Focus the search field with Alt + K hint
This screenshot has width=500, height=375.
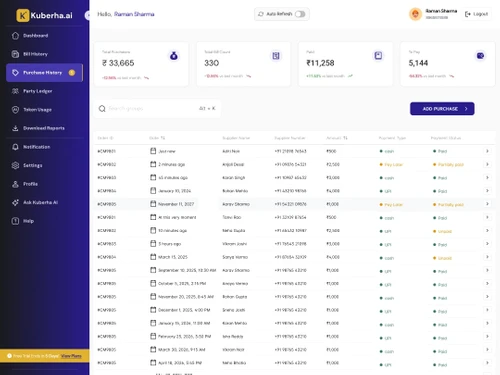coord(158,109)
